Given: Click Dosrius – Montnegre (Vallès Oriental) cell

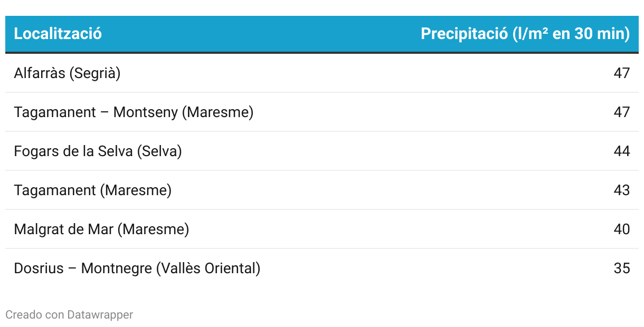Looking at the screenshot, I should tap(137, 268).
